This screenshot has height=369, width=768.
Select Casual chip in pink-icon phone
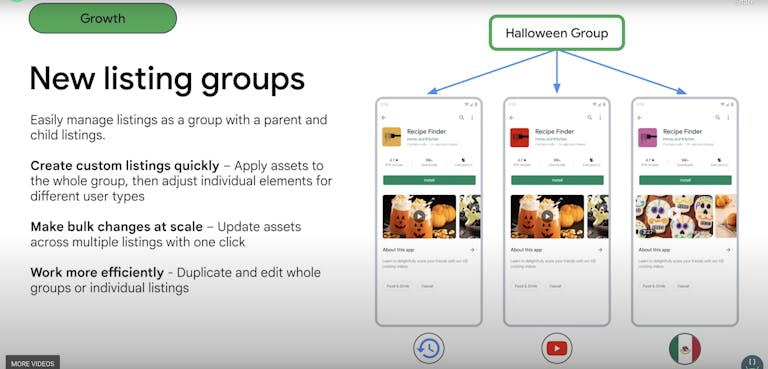pos(683,286)
